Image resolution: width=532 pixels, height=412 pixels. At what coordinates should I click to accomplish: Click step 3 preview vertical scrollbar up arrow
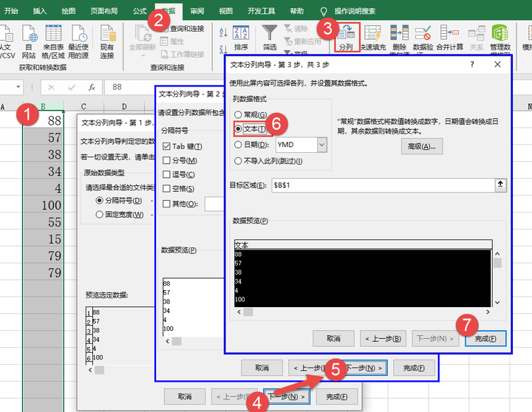[497, 254]
